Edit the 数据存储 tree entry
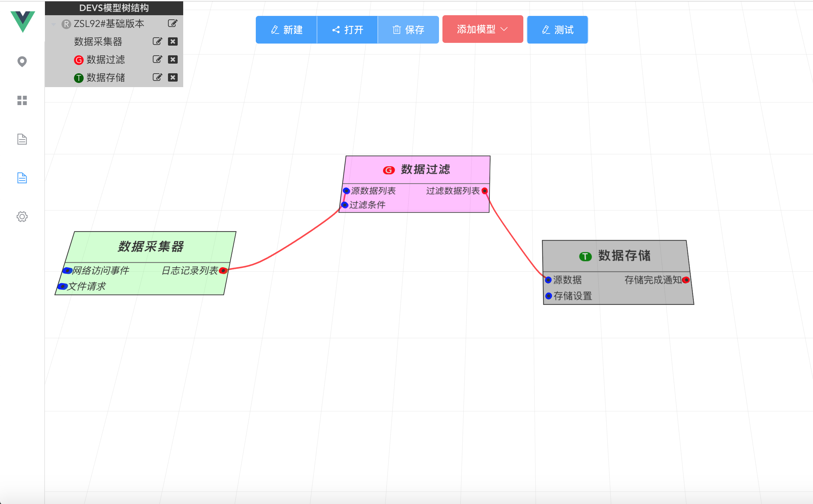This screenshot has height=504, width=813. pyautogui.click(x=157, y=77)
